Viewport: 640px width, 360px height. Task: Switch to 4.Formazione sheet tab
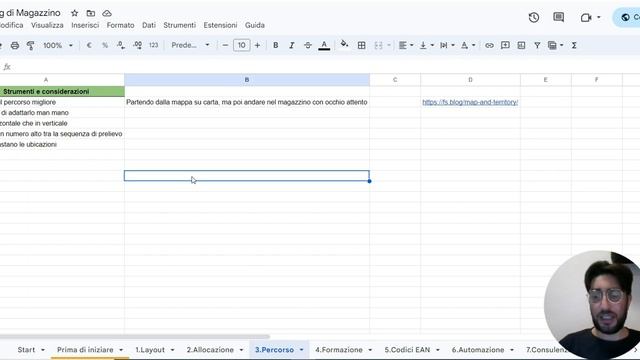(x=339, y=350)
